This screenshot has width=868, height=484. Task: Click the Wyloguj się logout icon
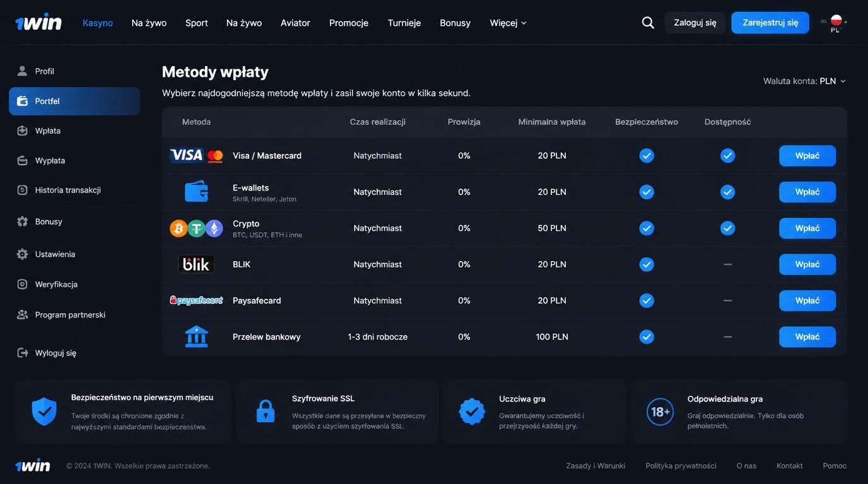[22, 352]
